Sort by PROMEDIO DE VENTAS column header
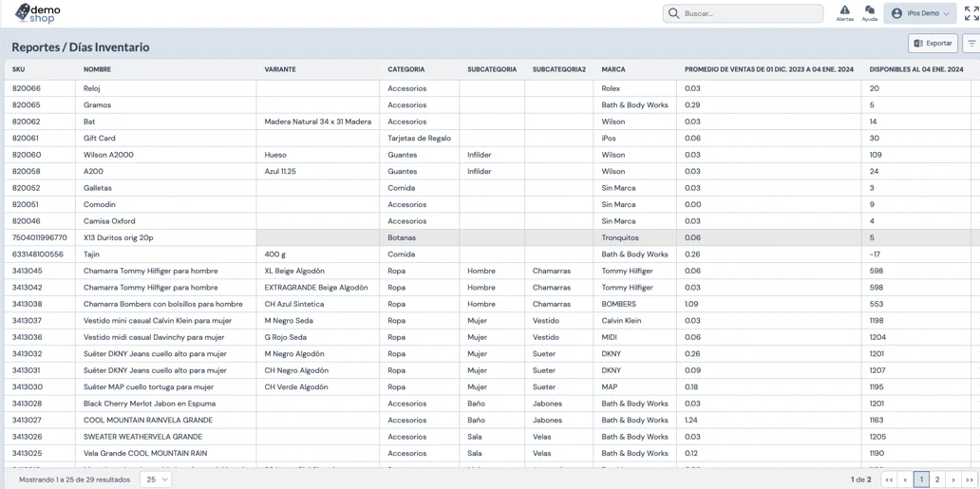This screenshot has width=980, height=489. pyautogui.click(x=769, y=69)
